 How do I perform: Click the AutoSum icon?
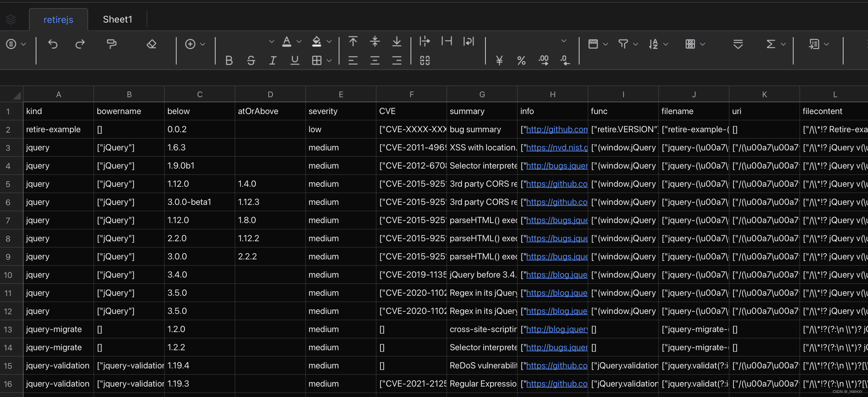pyautogui.click(x=771, y=44)
